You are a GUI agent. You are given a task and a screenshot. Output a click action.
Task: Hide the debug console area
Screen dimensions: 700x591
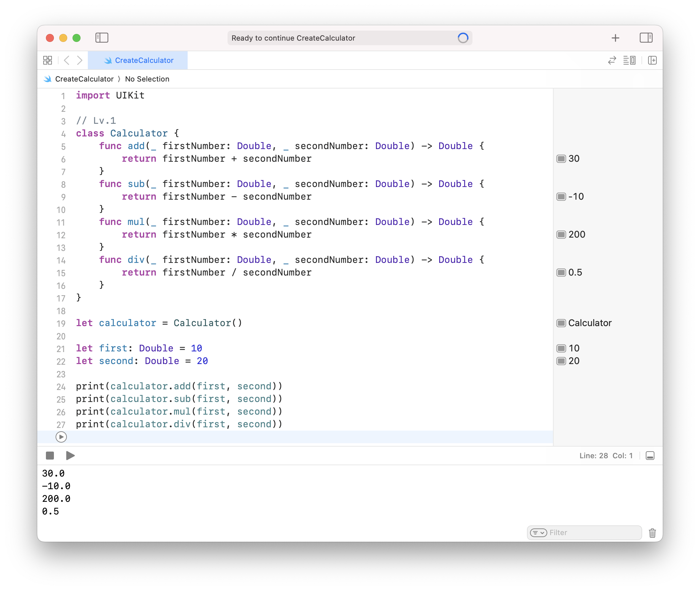click(650, 456)
